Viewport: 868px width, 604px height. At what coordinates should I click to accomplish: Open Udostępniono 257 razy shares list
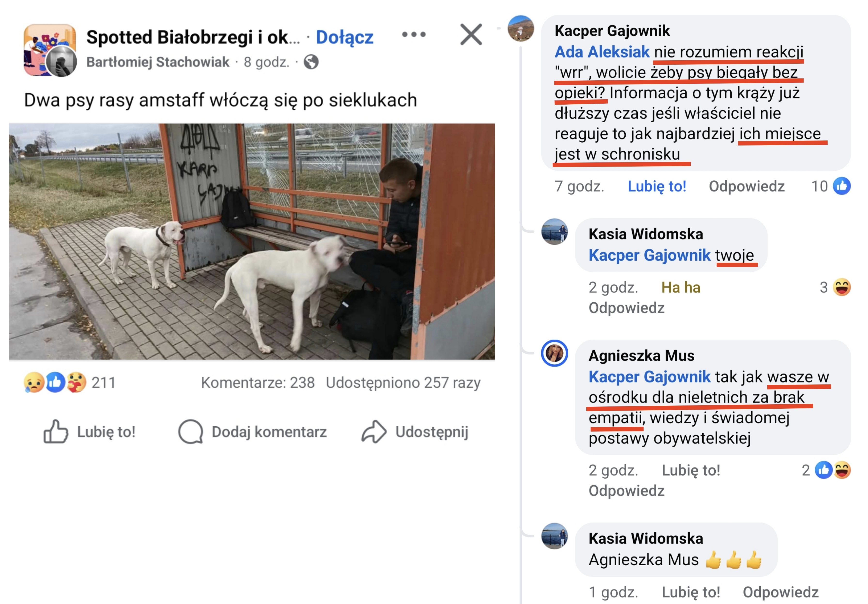(403, 382)
